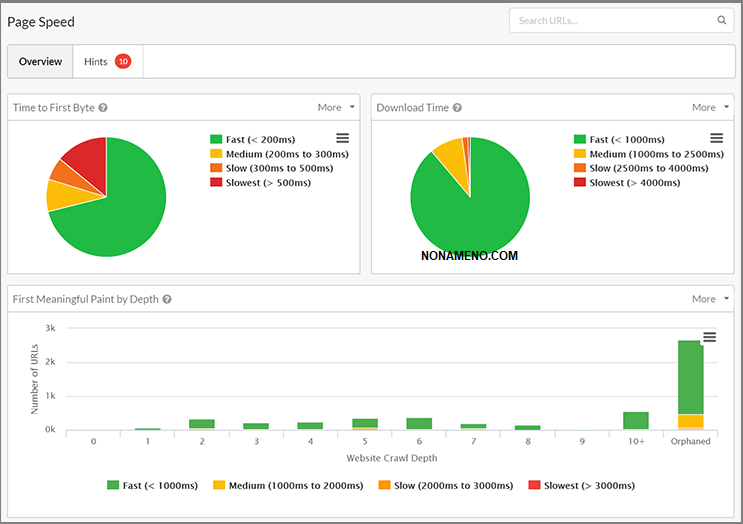
Task: Switch to the Overview tab
Action: click(40, 62)
